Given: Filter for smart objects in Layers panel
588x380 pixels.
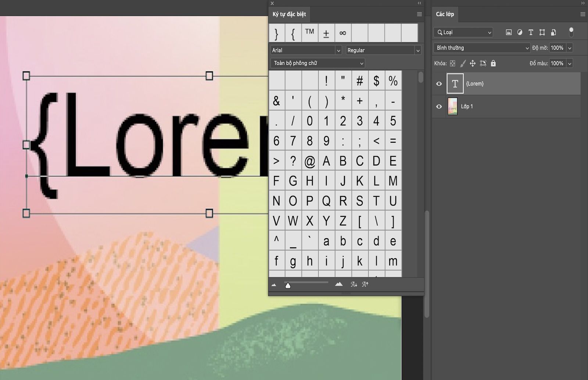Looking at the screenshot, I should click(x=553, y=32).
